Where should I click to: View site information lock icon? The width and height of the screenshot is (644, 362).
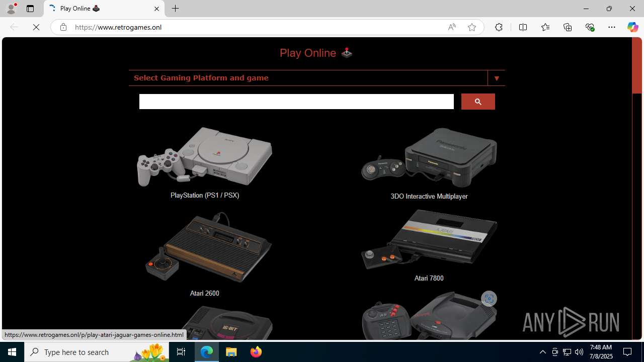pos(63,27)
